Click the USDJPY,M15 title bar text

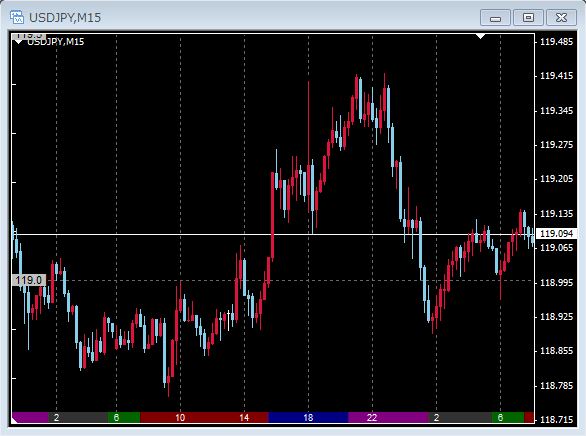[x=65, y=18]
